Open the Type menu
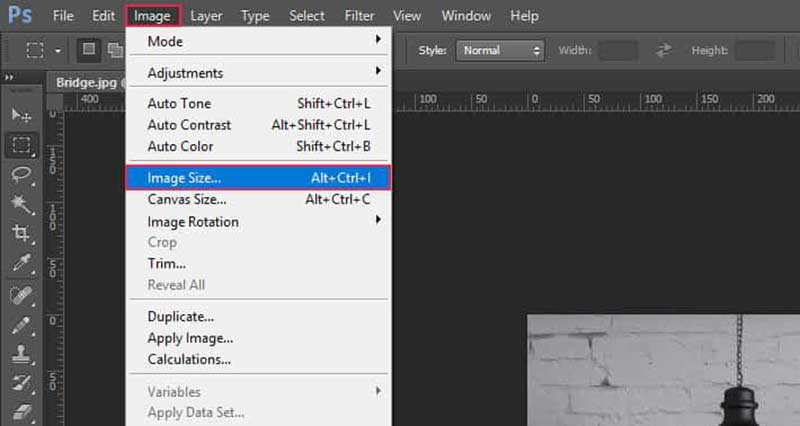The width and height of the screenshot is (800, 426). [x=255, y=16]
